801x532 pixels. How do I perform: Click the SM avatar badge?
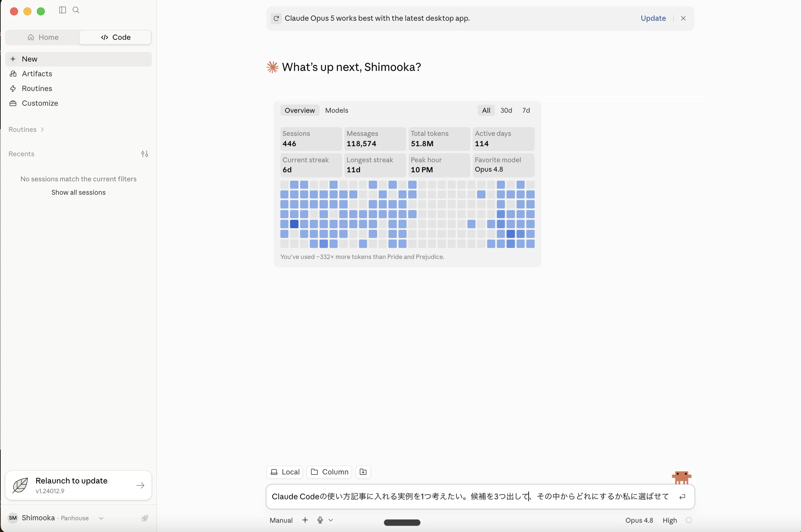pyautogui.click(x=13, y=518)
